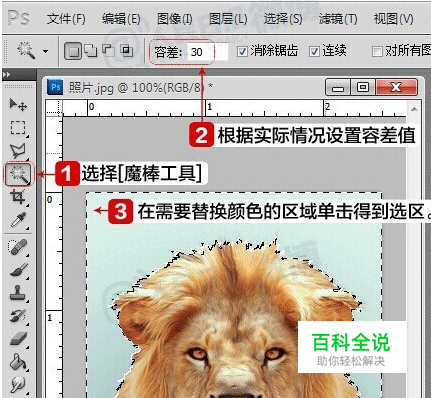
Task: Select the Smudge tool
Action: point(18,385)
